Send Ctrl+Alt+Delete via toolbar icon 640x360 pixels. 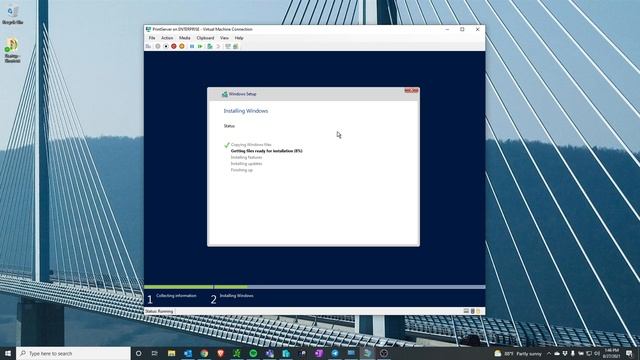click(148, 47)
